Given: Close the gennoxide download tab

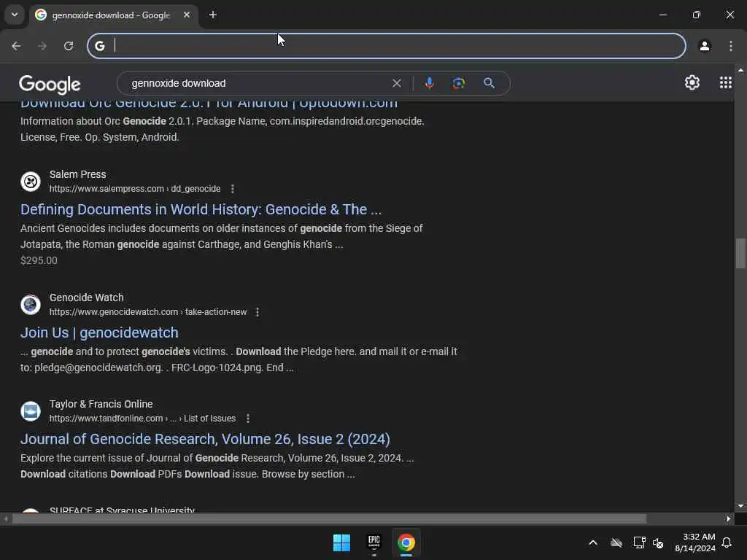Looking at the screenshot, I should (x=187, y=15).
